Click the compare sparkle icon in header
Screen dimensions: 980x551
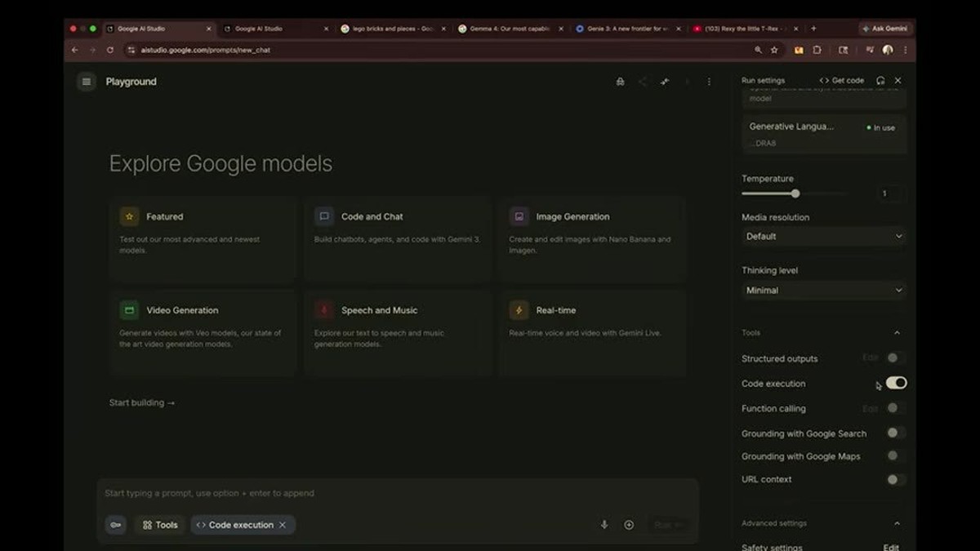click(665, 82)
